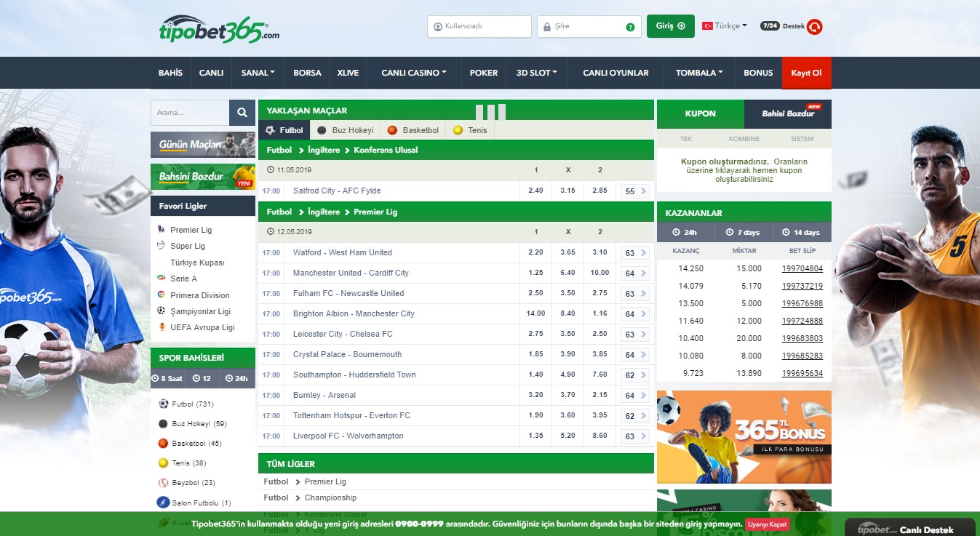The width and height of the screenshot is (980, 536).
Task: Open bet slip 199695634
Action: click(802, 373)
